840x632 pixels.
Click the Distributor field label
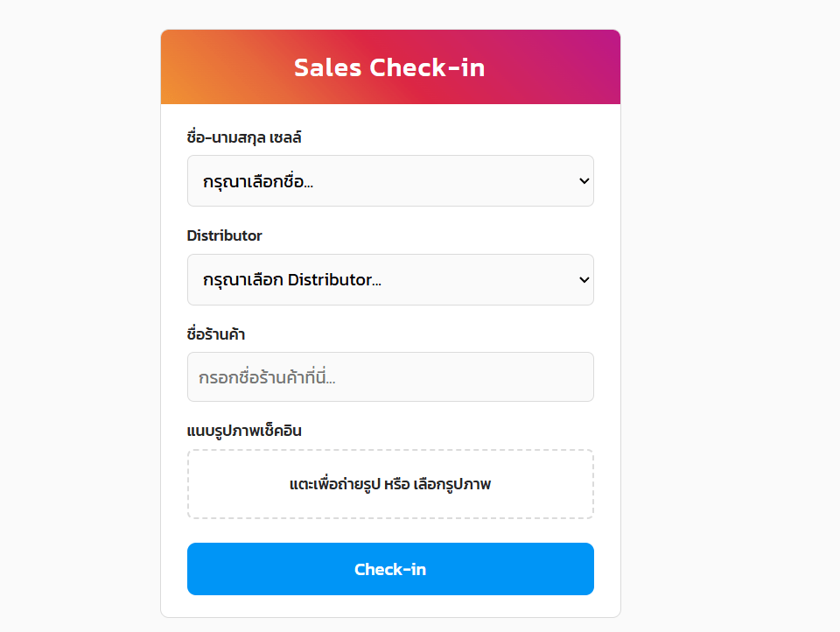(x=224, y=235)
